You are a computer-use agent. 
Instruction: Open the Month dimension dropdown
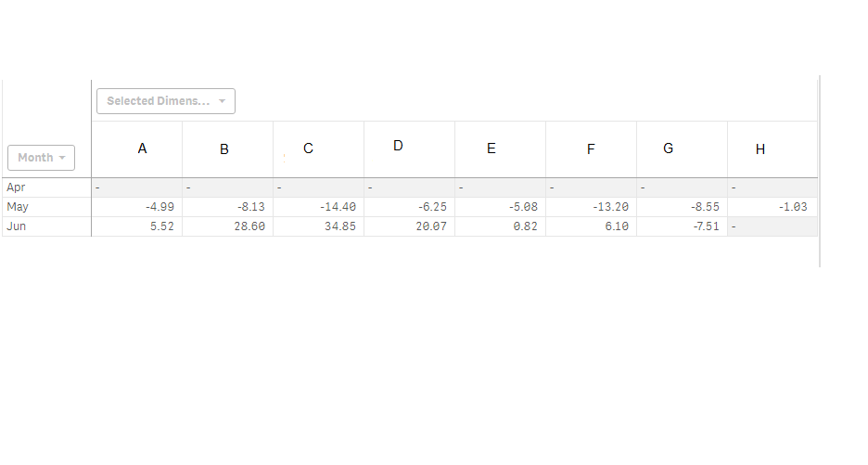(x=41, y=158)
